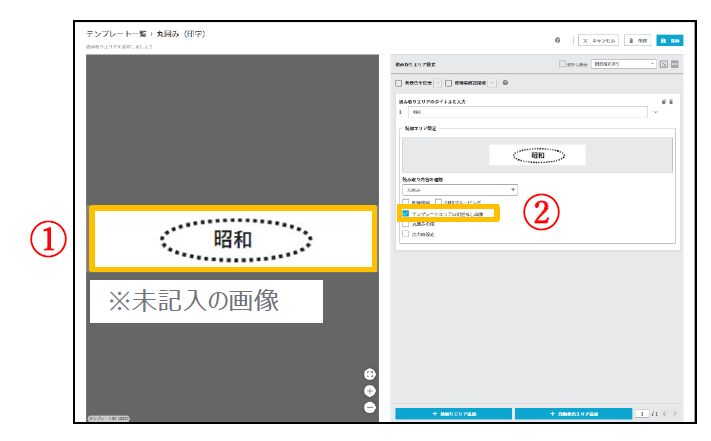Toggle the 丸囲み checkbox below the highlighted option
Screen dimensions: 711x441
405,223
